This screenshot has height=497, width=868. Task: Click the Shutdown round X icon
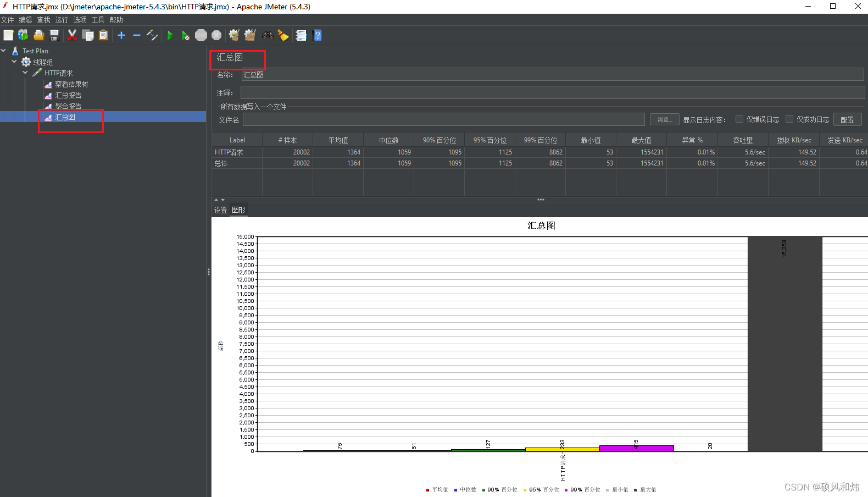(216, 35)
